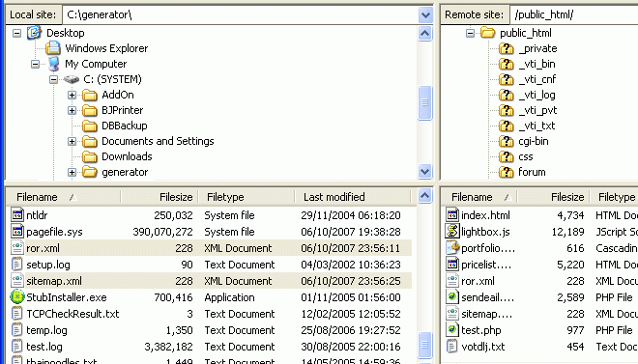Image resolution: width=638 pixels, height=364 pixels.
Task: Click the local ror.xml file icon
Action: pyautogui.click(x=17, y=248)
